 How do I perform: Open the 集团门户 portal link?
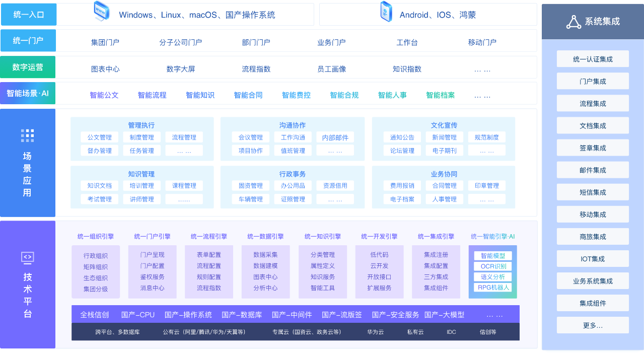pos(105,42)
